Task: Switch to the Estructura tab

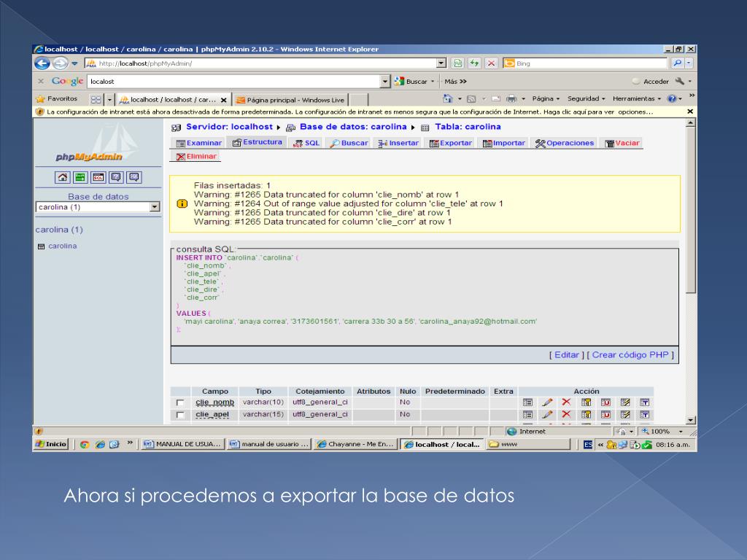Action: tap(258, 142)
